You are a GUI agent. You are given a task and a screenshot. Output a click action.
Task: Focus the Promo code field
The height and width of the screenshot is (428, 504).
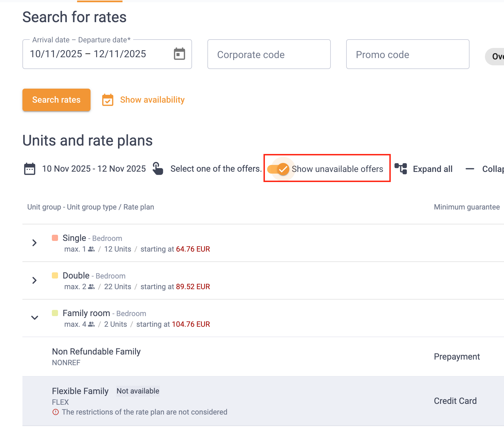408,54
